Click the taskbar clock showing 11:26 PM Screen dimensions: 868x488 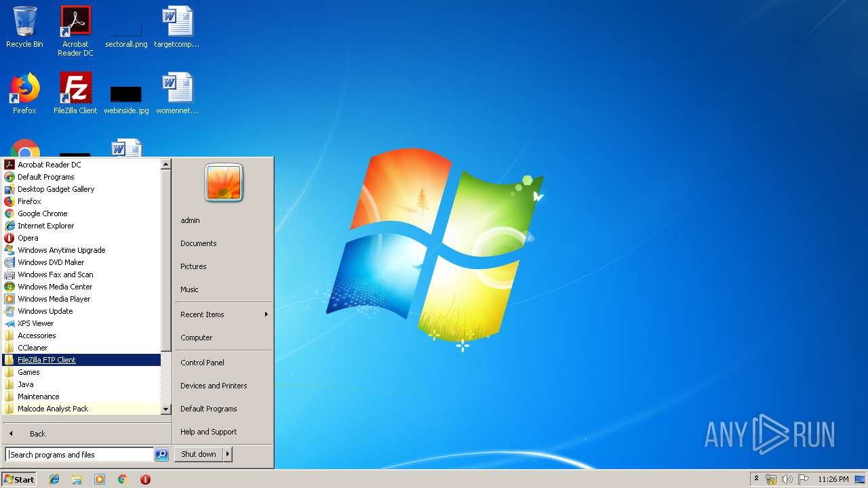click(833, 479)
